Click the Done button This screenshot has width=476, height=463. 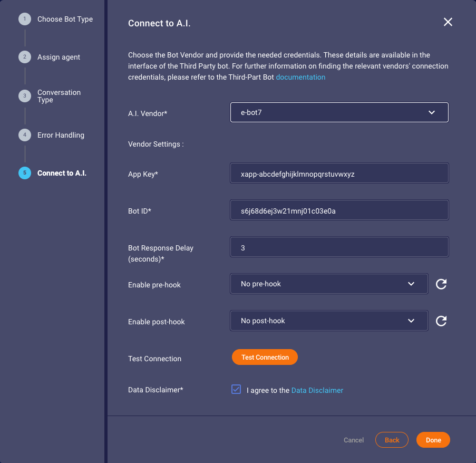(x=433, y=440)
